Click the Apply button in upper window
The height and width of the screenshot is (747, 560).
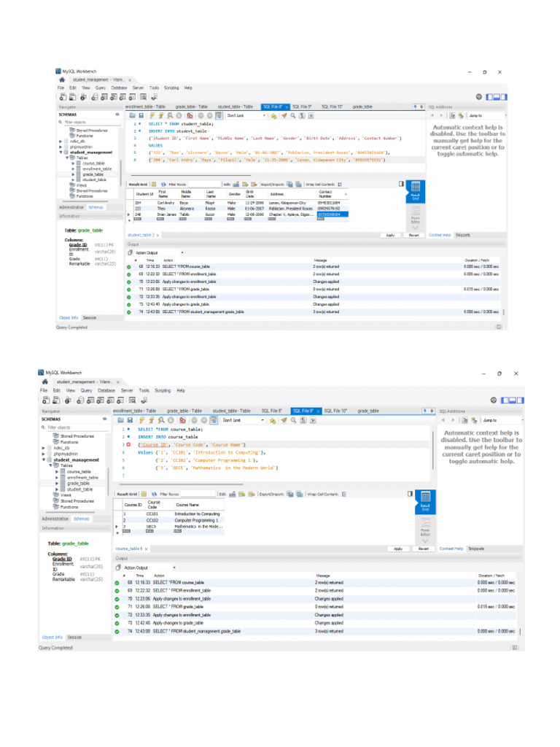click(391, 236)
